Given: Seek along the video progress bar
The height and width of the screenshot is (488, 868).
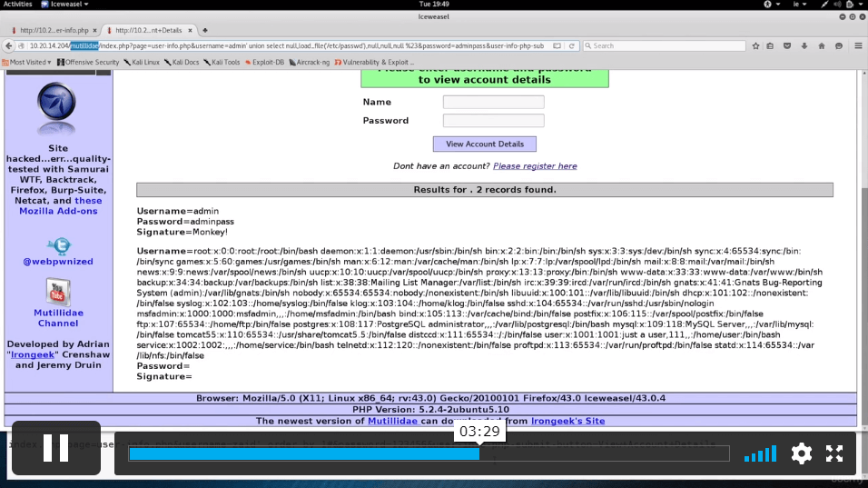Looking at the screenshot, I should (x=429, y=453).
